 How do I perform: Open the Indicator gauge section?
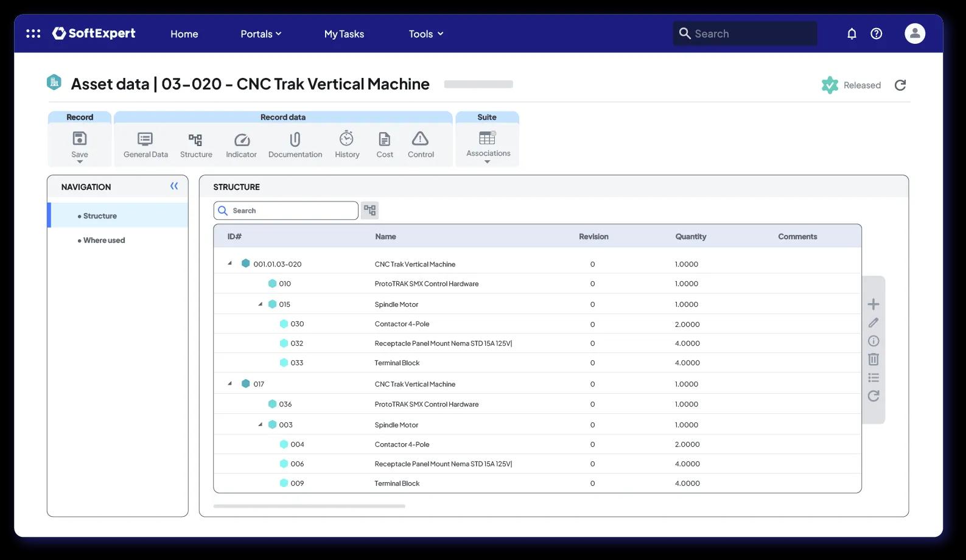pyautogui.click(x=242, y=145)
